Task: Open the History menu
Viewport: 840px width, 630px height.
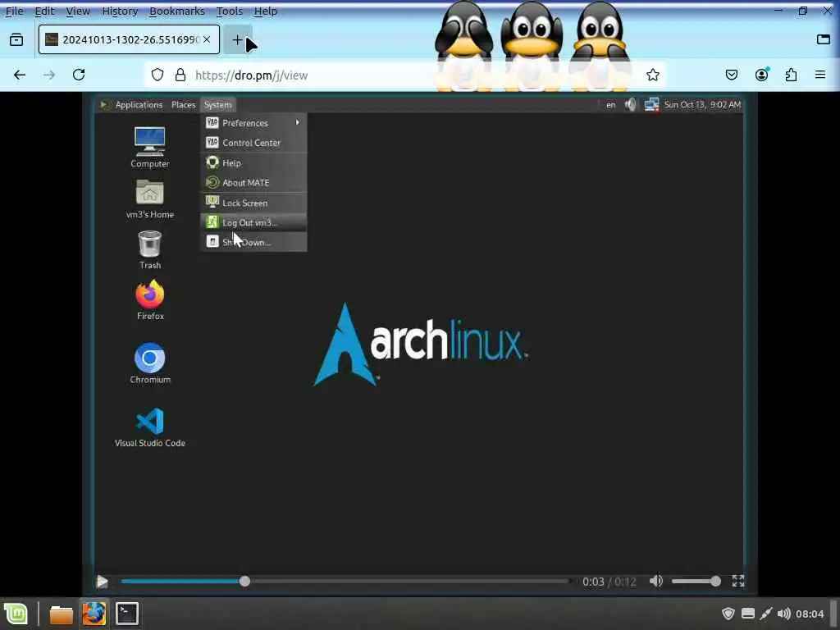Action: [120, 11]
